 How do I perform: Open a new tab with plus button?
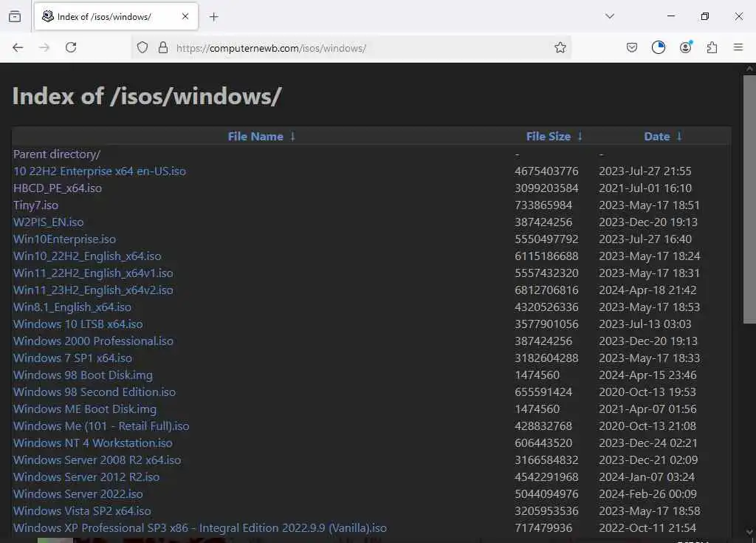213,17
